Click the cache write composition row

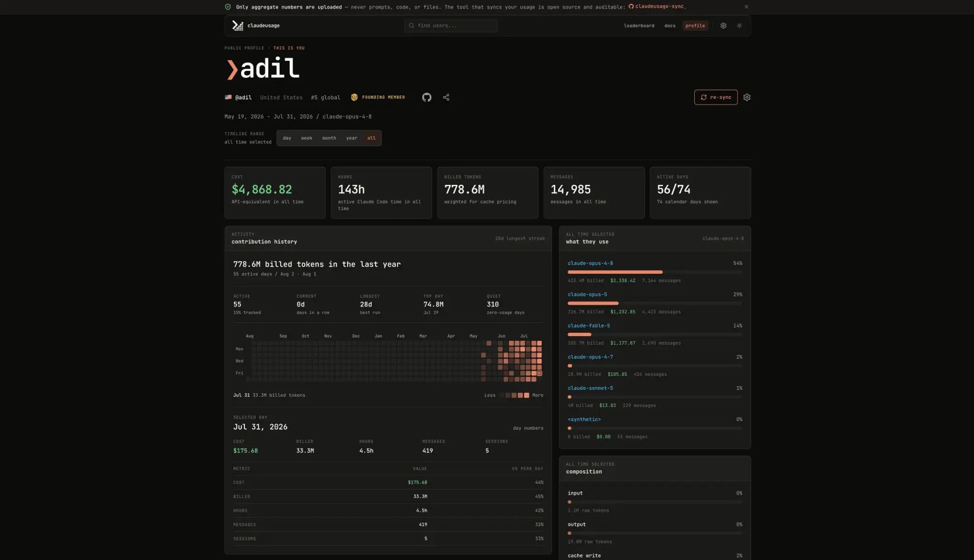654,556
